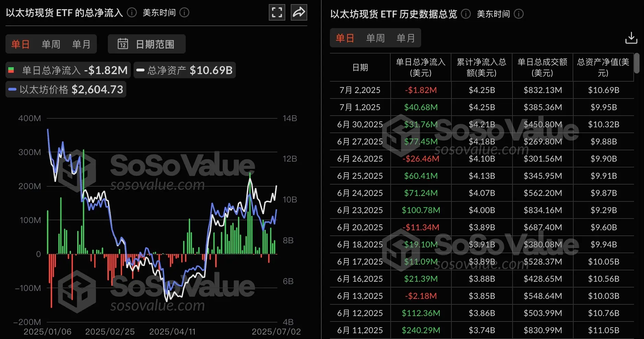Click the calendar icon in 日期范围
This screenshot has height=339, width=644.
coord(123,44)
